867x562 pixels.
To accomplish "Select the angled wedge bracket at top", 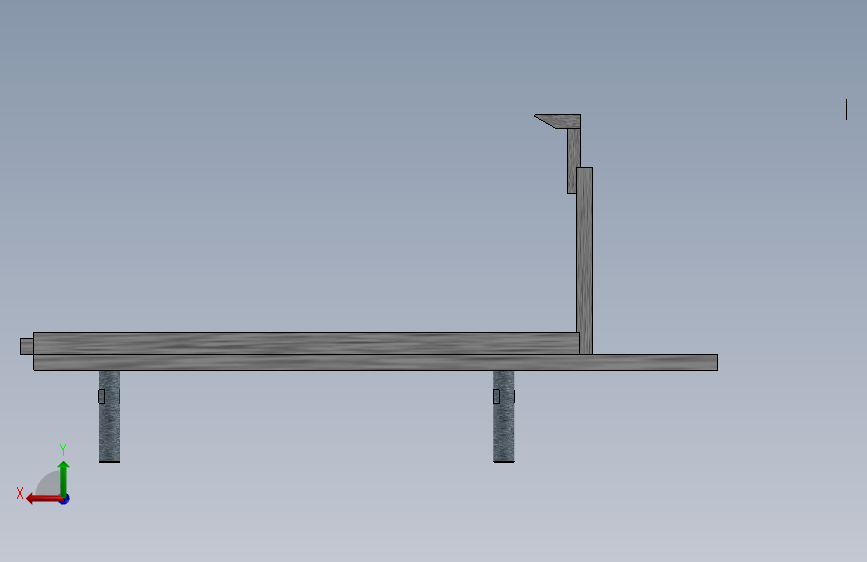I will pyautogui.click(x=558, y=121).
